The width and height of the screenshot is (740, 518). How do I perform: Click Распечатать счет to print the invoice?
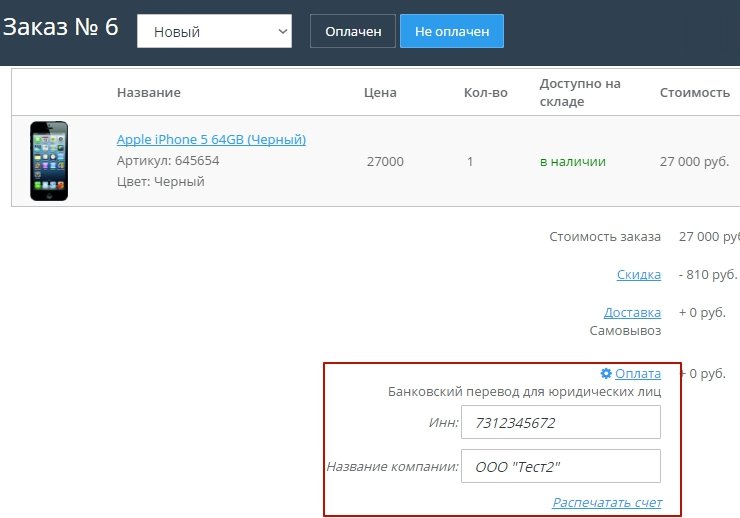coord(606,502)
